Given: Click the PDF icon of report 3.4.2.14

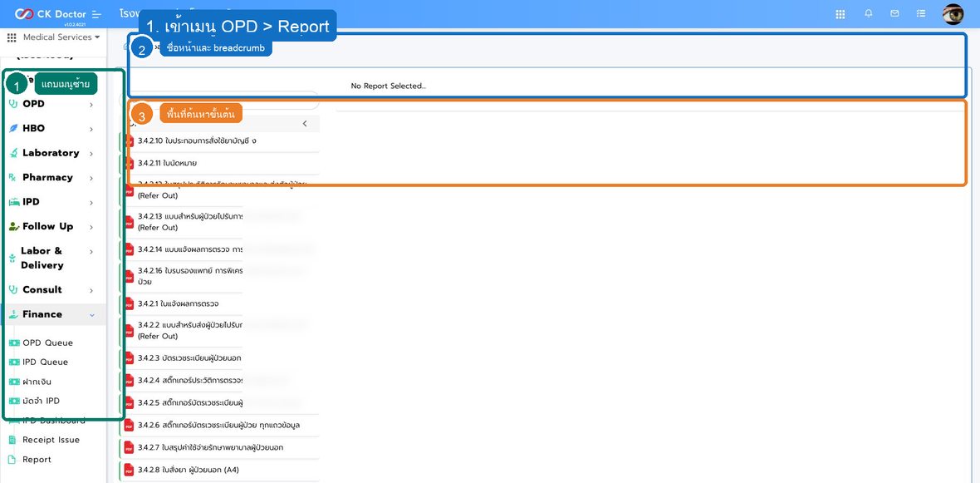Looking at the screenshot, I should click(x=130, y=249).
